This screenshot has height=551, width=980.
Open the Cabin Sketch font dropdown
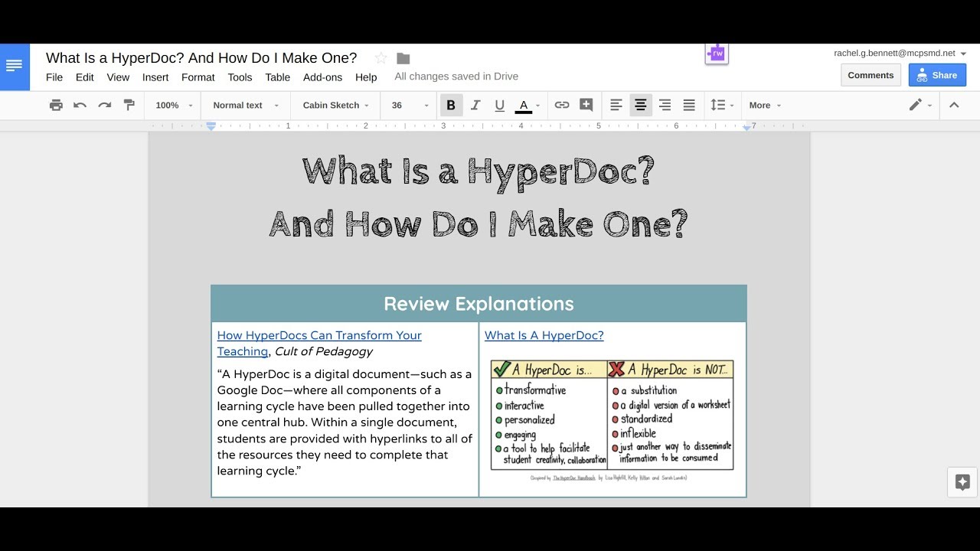coord(335,106)
